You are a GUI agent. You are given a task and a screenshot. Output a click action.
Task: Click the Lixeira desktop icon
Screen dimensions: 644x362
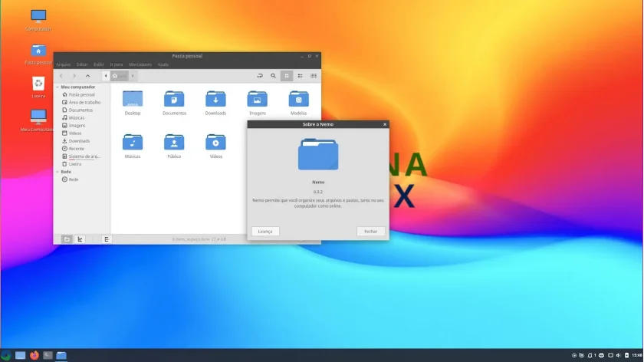38,84
